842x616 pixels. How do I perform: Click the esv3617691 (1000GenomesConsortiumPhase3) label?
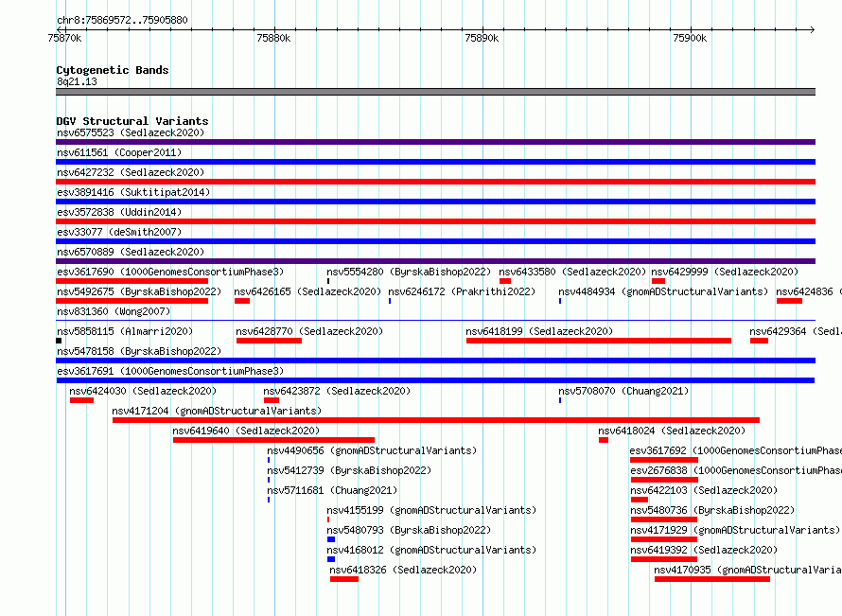click(x=170, y=371)
